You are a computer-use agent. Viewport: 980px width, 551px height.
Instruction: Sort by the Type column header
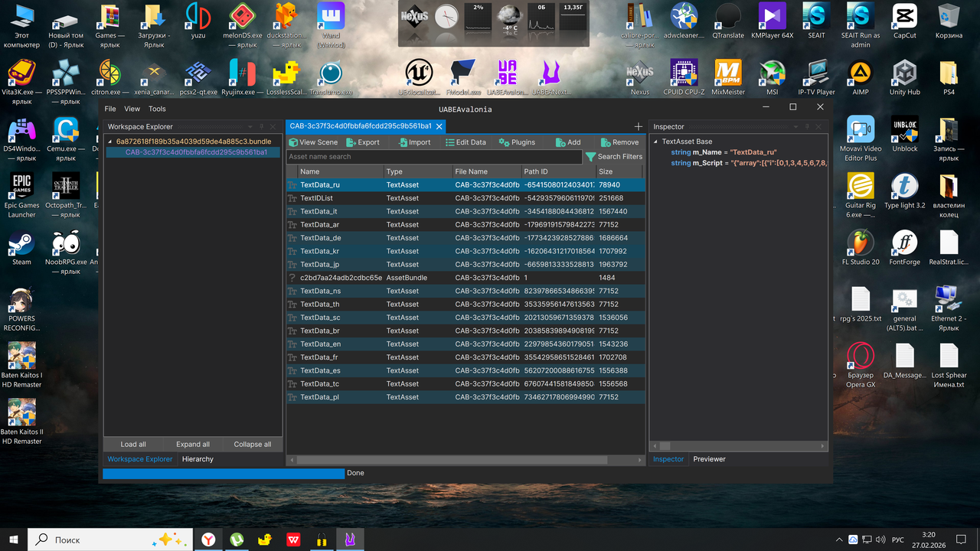click(416, 171)
